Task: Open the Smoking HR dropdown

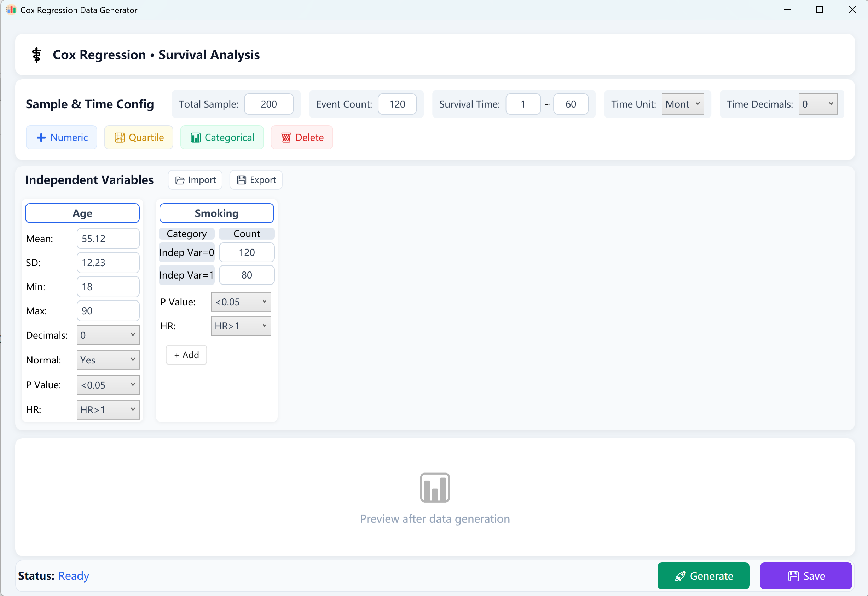Action: tap(241, 326)
